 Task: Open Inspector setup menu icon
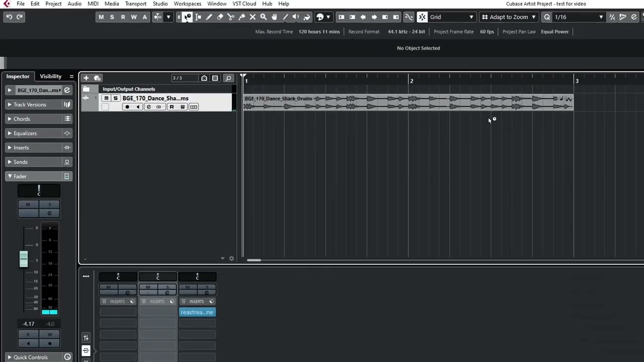click(71, 76)
